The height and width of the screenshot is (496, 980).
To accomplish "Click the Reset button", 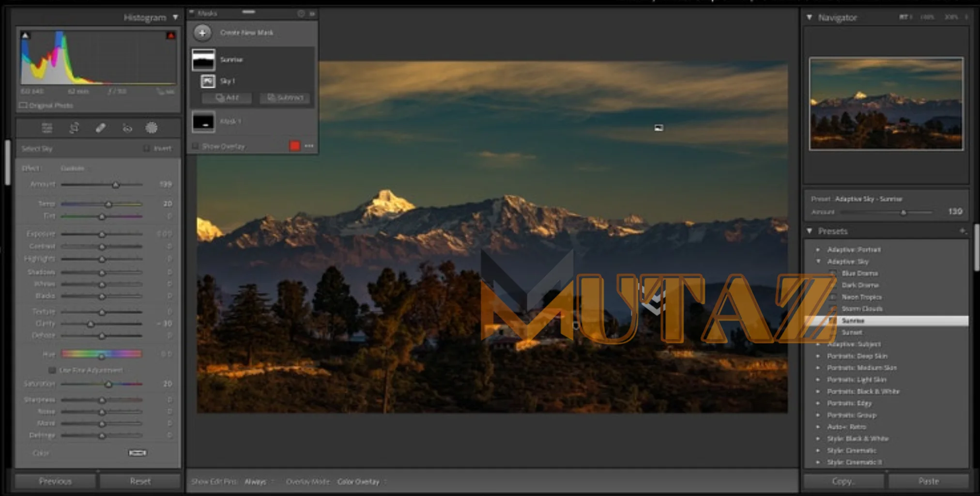I will coord(140,481).
